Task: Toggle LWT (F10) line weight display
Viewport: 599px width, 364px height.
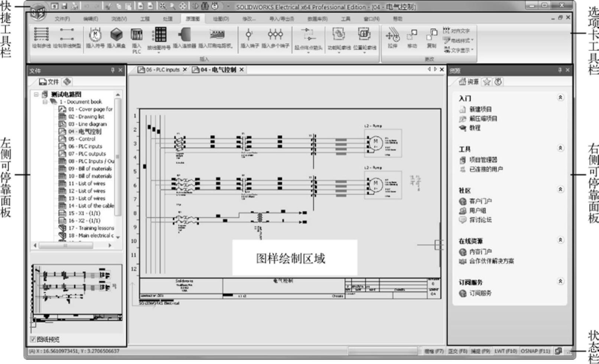Action: [x=505, y=351]
